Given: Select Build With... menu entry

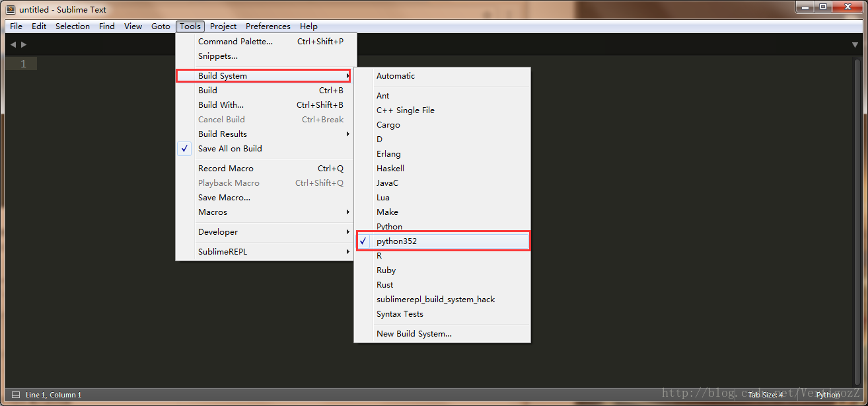Looking at the screenshot, I should pos(266,105).
